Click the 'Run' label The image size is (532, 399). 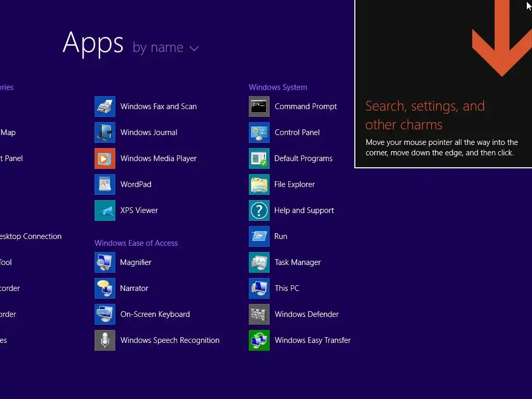point(281,236)
